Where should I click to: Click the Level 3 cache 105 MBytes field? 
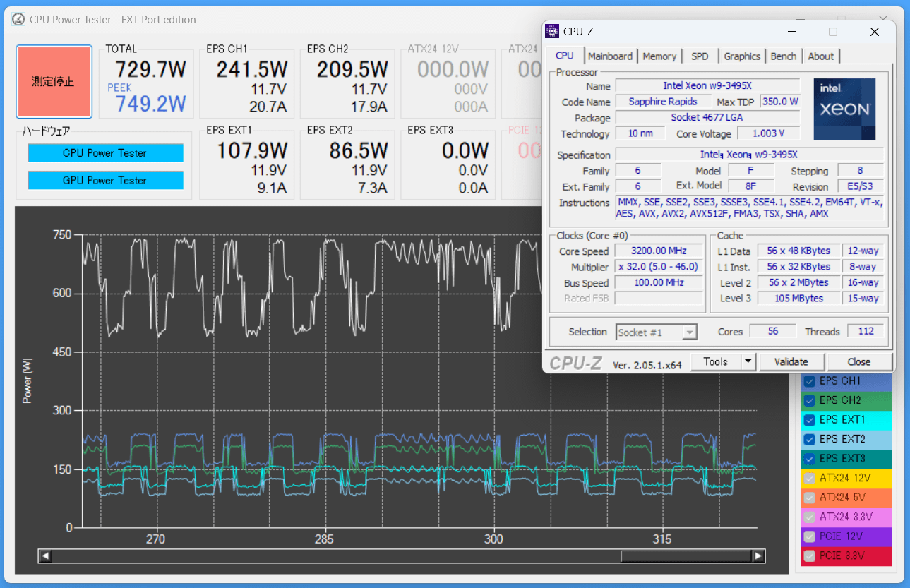tap(798, 299)
